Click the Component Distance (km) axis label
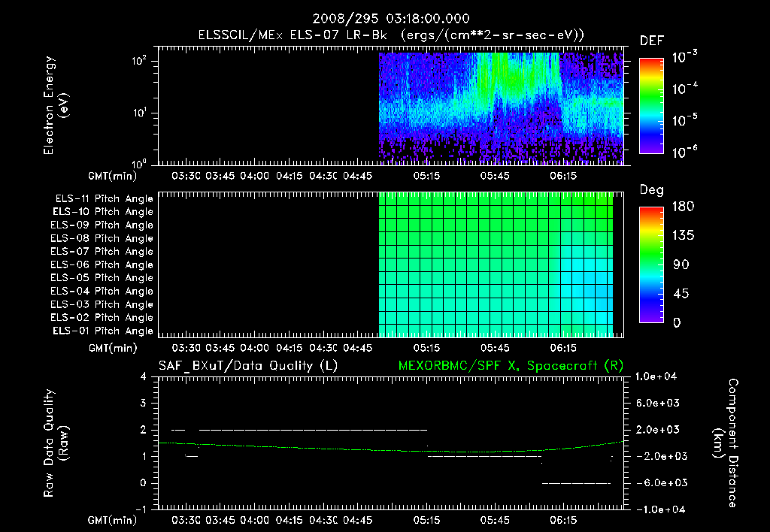 (726, 443)
